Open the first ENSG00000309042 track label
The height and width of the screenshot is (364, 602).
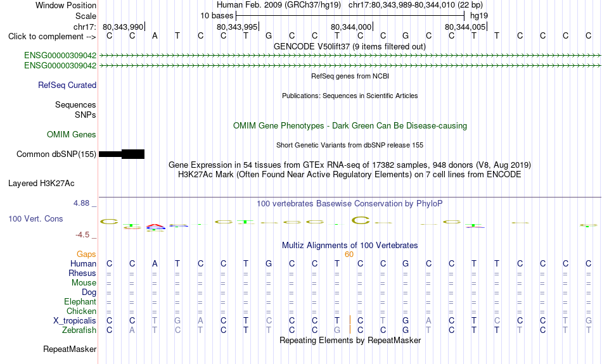tap(60, 55)
